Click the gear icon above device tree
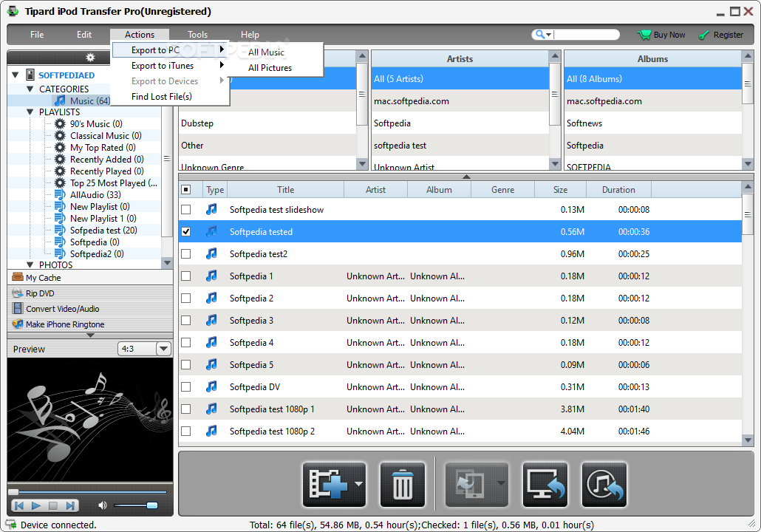The height and width of the screenshot is (532, 761). [90, 58]
